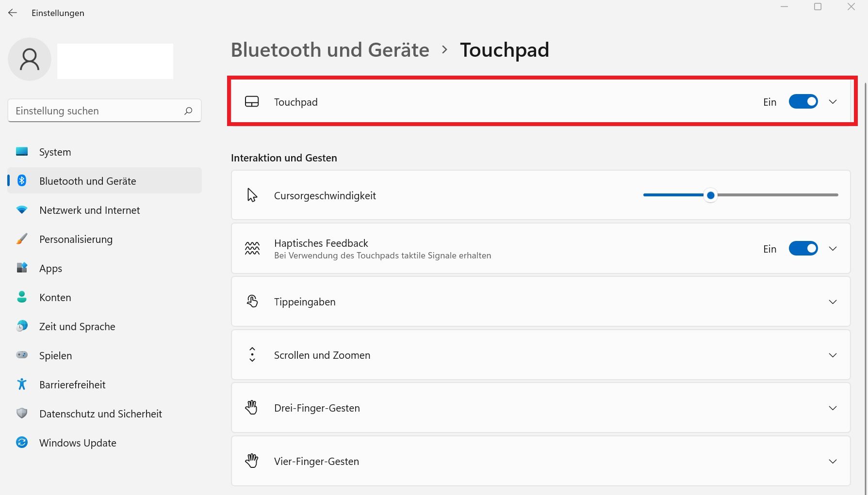Image resolution: width=868 pixels, height=495 pixels.
Task: Click the user profile avatar icon
Action: click(30, 59)
